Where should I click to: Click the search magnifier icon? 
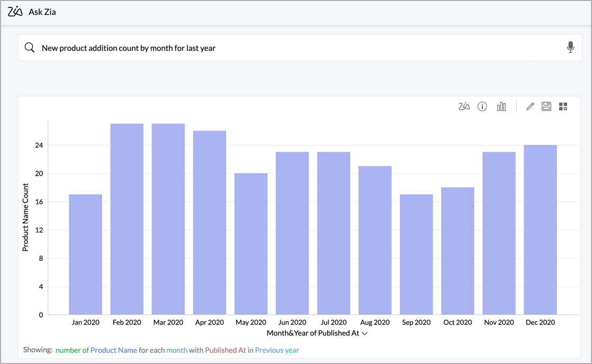coord(30,48)
